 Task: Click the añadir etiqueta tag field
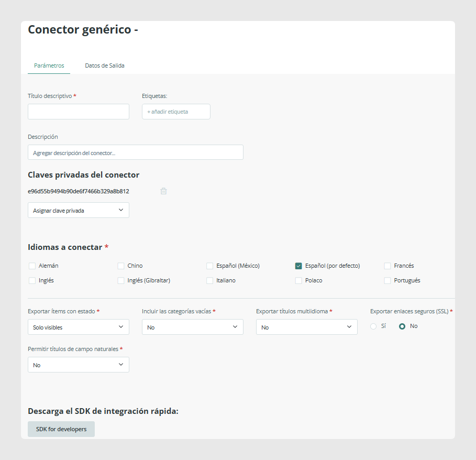click(x=176, y=112)
